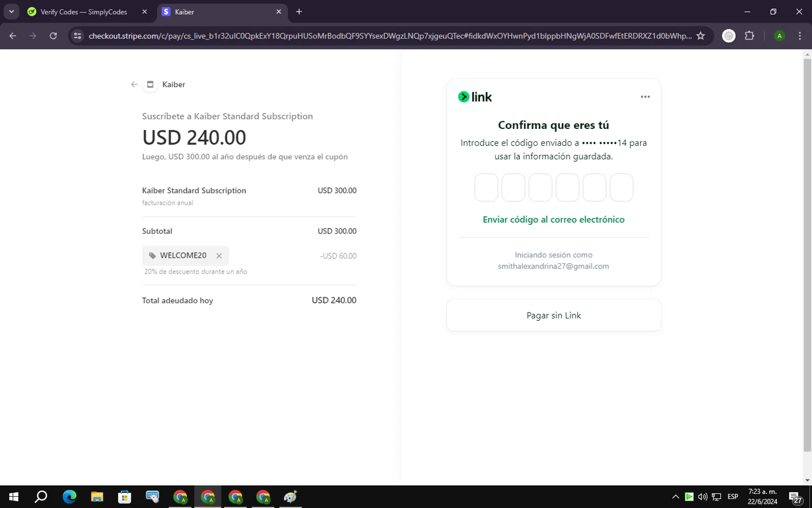Show hidden system tray icons
The width and height of the screenshot is (812, 508).
click(x=676, y=497)
